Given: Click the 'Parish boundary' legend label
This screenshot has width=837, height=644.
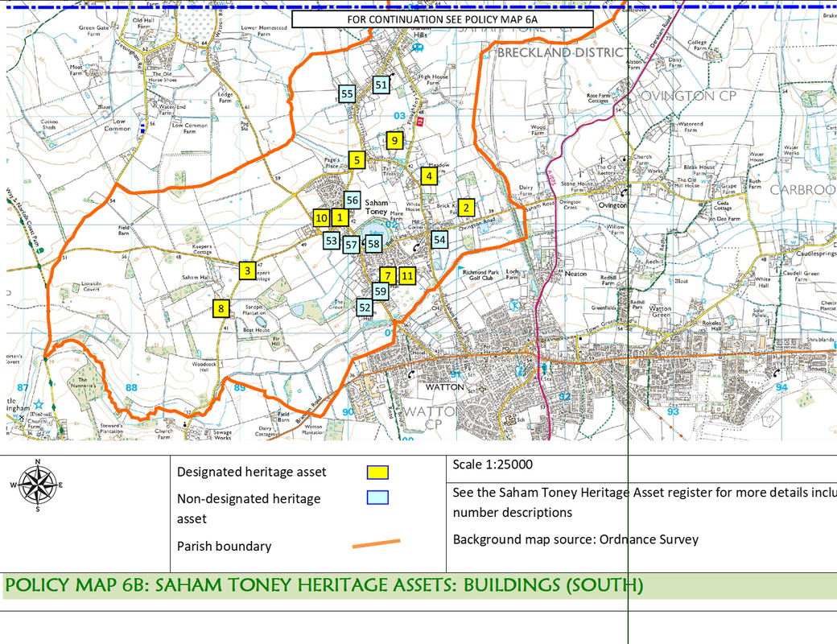Looking at the screenshot, I should click(225, 547).
